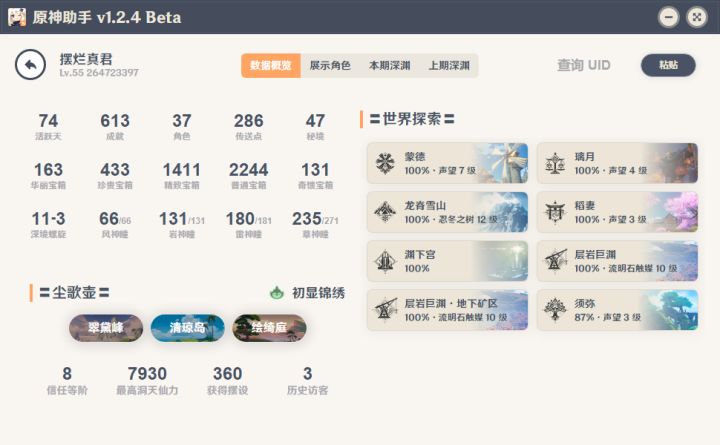The width and height of the screenshot is (720, 445).
Task: Click the back arrow button
Action: tap(30, 65)
